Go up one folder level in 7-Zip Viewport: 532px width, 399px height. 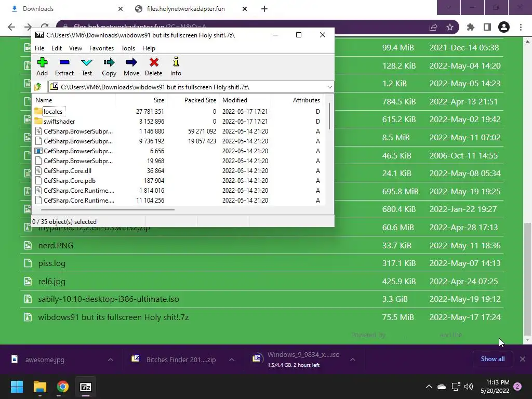coord(38,87)
